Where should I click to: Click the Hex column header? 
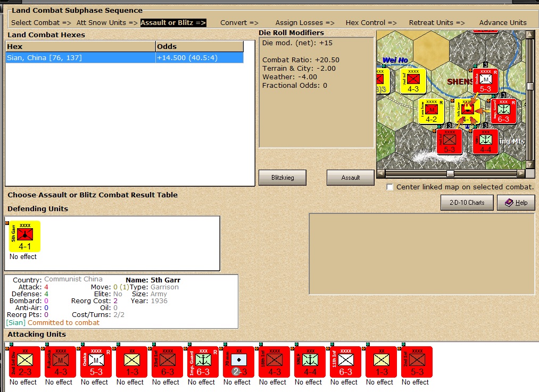pos(80,46)
